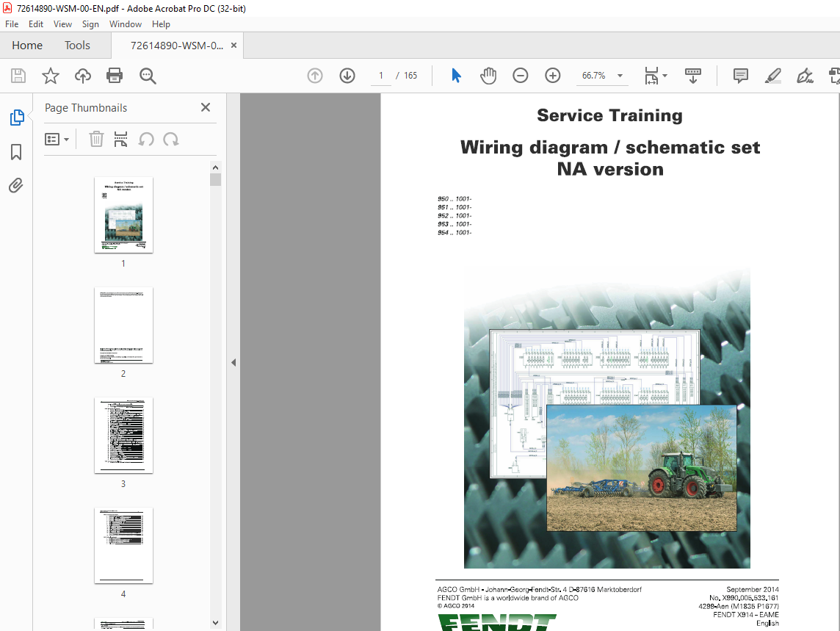The image size is (840, 631).
Task: Open the Window menu
Action: 126,24
